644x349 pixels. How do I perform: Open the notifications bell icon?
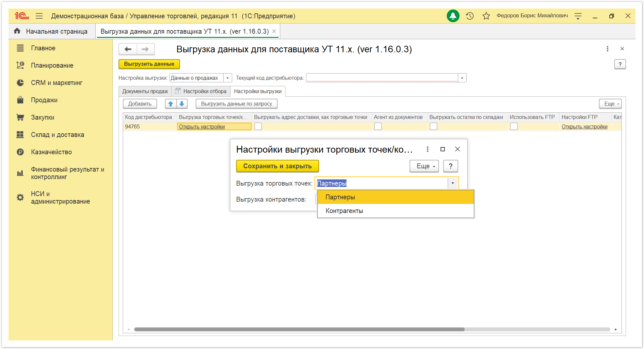[453, 16]
